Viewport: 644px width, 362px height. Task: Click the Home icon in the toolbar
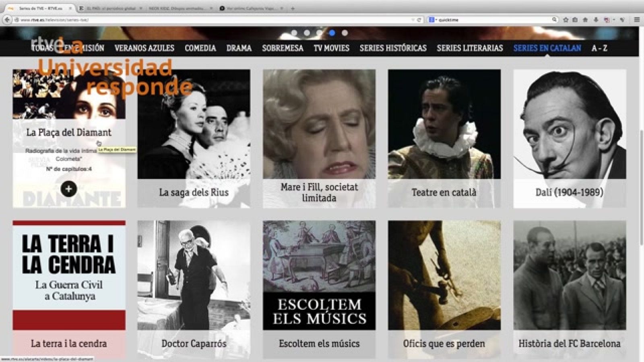[584, 18]
